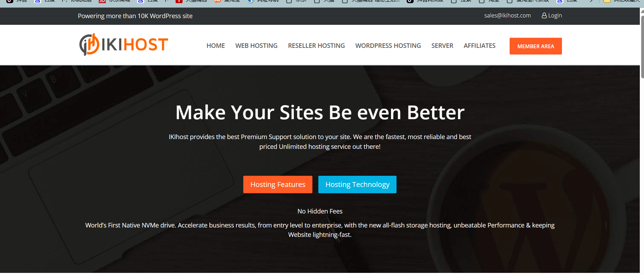Click the IKIHOST logo
The image size is (644, 275).
pos(124,45)
